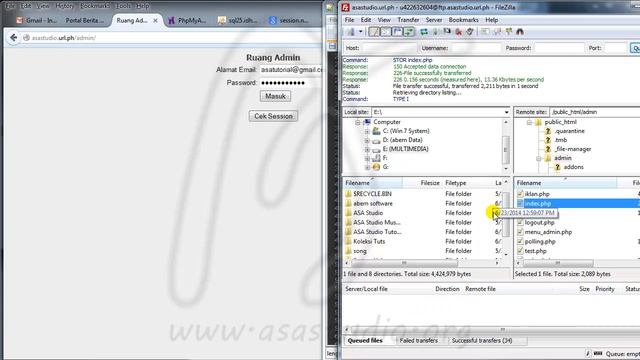Disconnect from the current server
The width and height of the screenshot is (640, 360).
[x=458, y=32]
